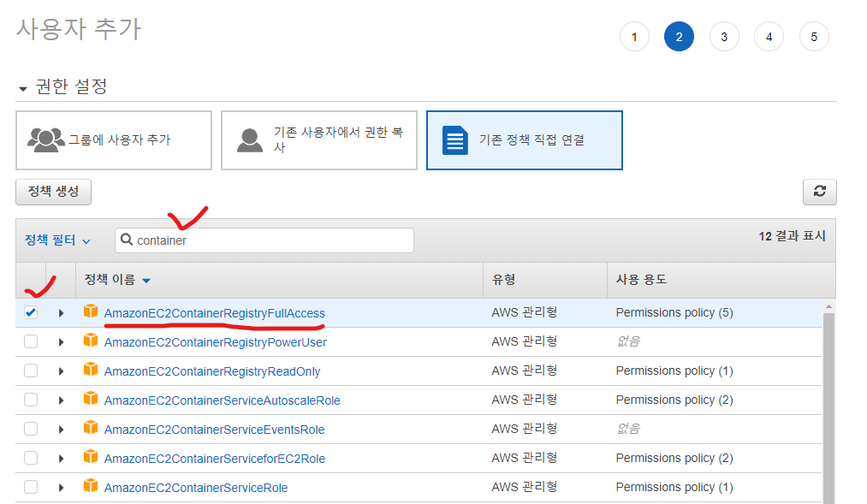Image resolution: width=867 pixels, height=504 pixels.
Task: Check the AmazonEC2ContainerServiceAutoscaleRole checkbox
Action: (31, 400)
